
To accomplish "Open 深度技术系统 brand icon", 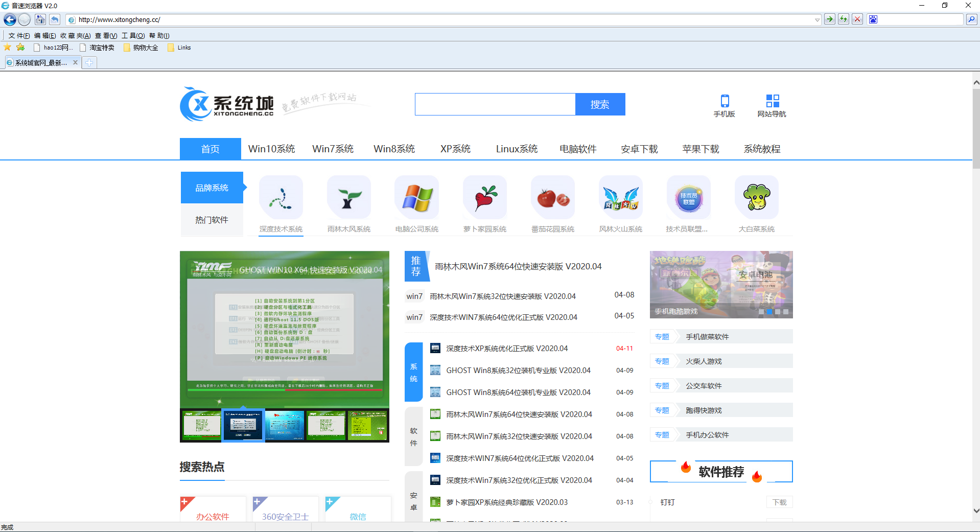I will click(x=281, y=197).
